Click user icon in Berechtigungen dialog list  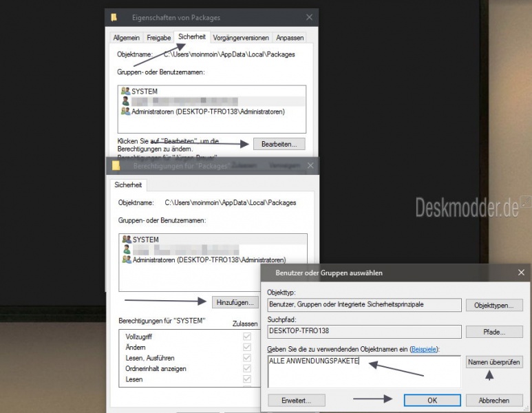[127, 249]
